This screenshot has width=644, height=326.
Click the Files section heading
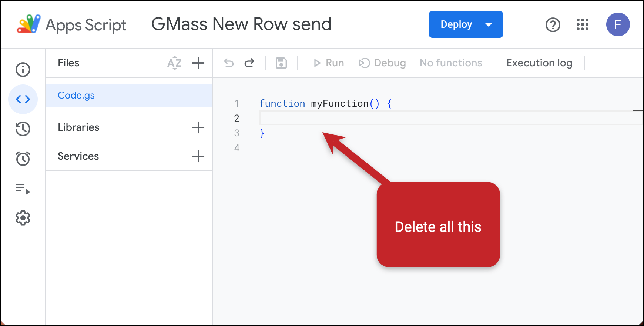click(68, 63)
